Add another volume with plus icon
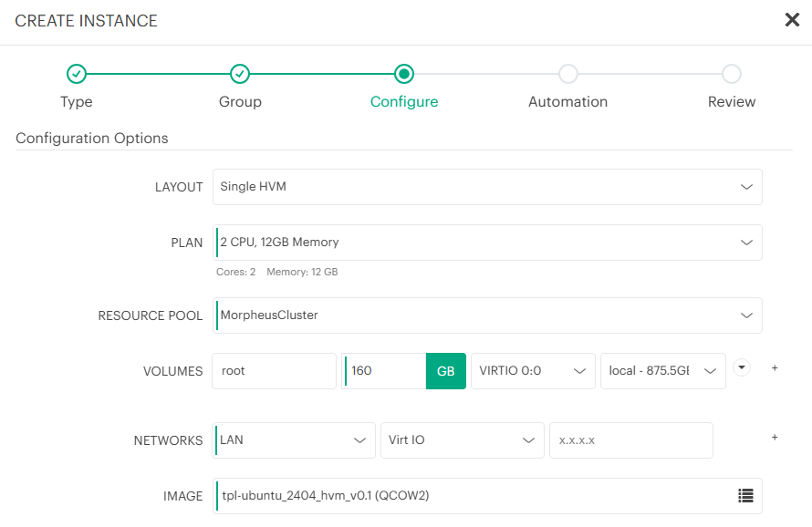This screenshot has height=527, width=812. (x=775, y=368)
